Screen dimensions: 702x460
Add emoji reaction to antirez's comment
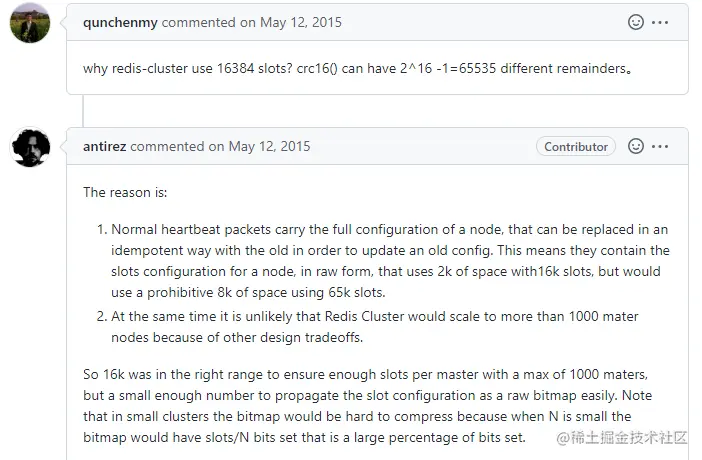point(635,146)
